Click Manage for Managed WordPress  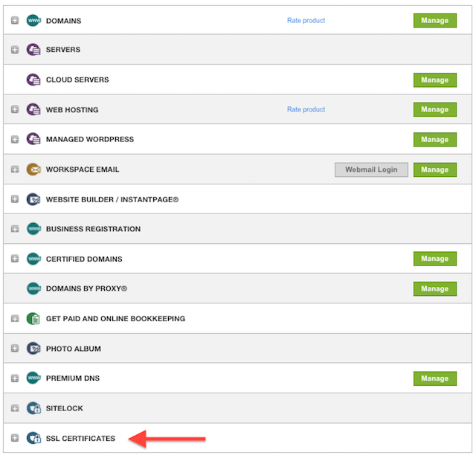(x=434, y=139)
